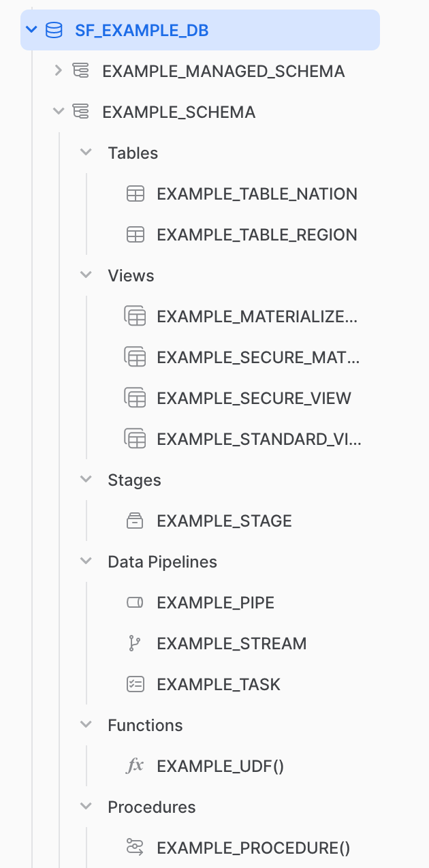429x868 pixels.
Task: Select the Stages section label
Action: [134, 480]
